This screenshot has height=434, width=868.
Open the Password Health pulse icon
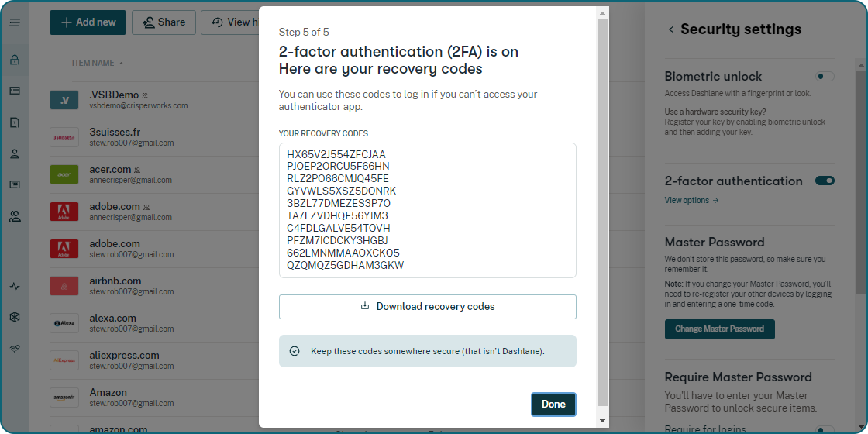point(15,286)
